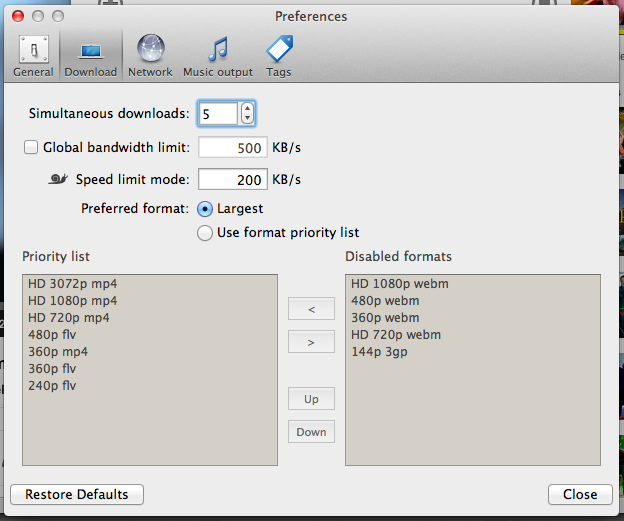This screenshot has height=521, width=624.
Task: Select 360p webm in disabled formats
Action: click(473, 318)
